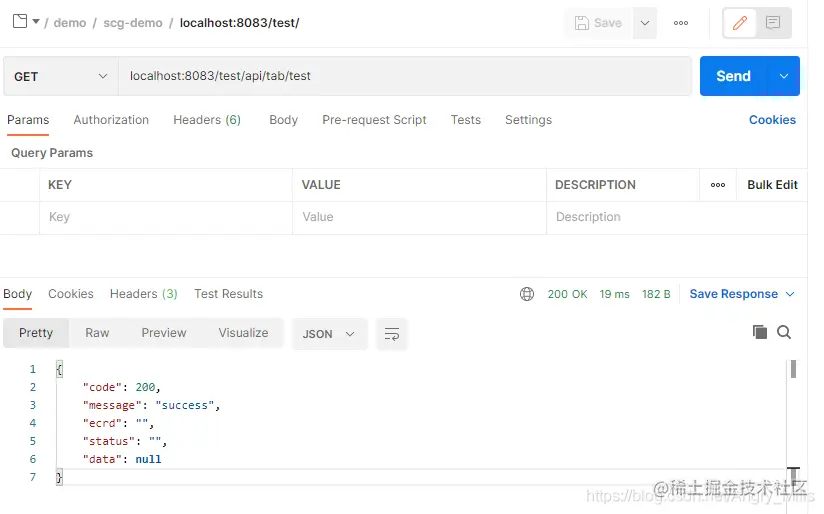The height and width of the screenshot is (514, 824).
Task: Click the response vertical scrollbar thumb
Action: coord(794,369)
